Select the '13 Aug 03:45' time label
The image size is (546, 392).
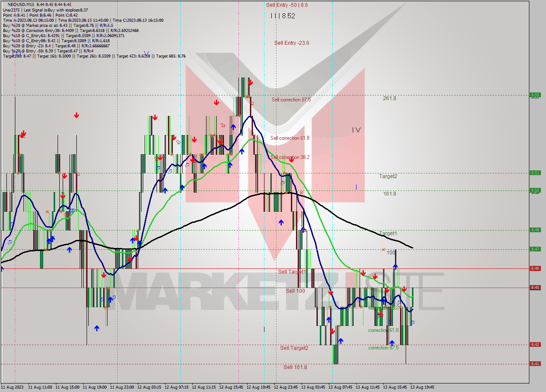(x=313, y=387)
